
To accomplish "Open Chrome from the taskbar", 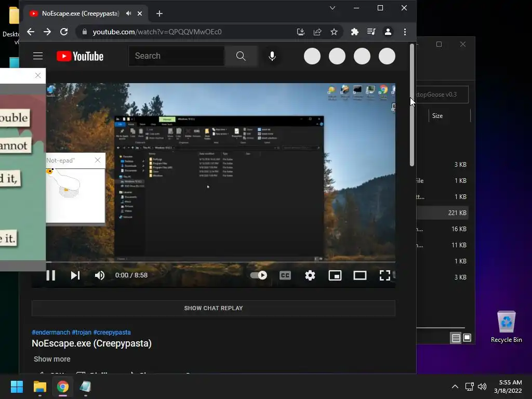I will click(x=63, y=387).
